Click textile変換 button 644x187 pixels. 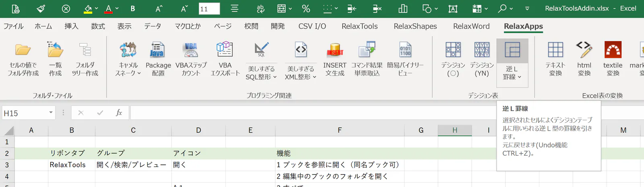[613, 59]
